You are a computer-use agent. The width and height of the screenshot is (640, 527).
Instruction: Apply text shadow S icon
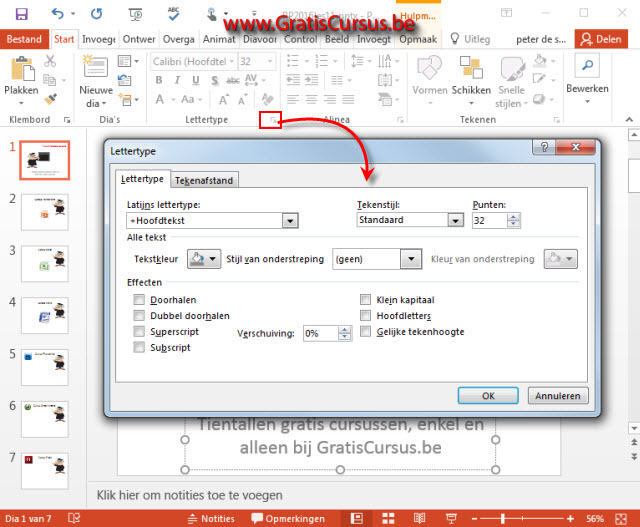coord(215,80)
